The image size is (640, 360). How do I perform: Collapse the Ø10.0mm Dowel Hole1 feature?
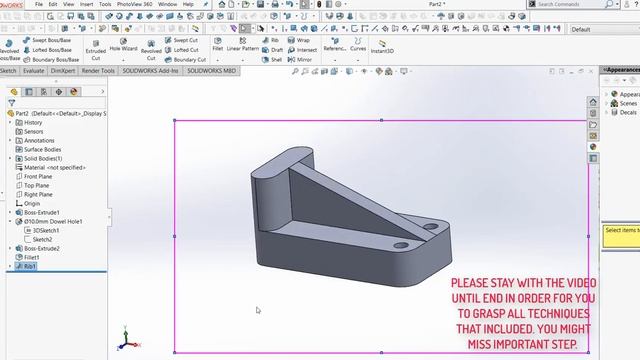pyautogui.click(x=10, y=221)
